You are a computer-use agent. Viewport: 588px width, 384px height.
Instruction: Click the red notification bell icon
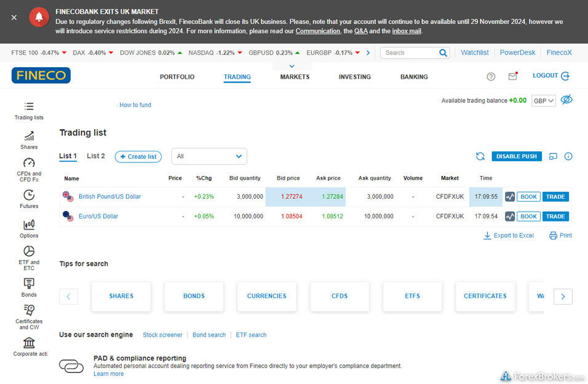coord(39,17)
